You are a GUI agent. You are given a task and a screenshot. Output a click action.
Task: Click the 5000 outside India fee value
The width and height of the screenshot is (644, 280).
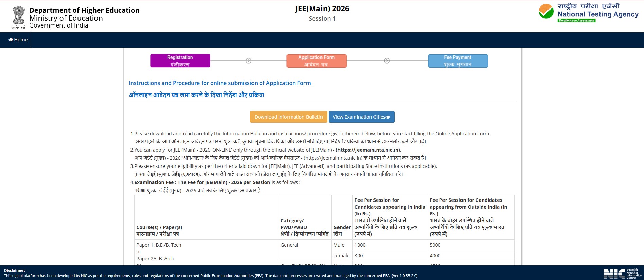(x=435, y=245)
